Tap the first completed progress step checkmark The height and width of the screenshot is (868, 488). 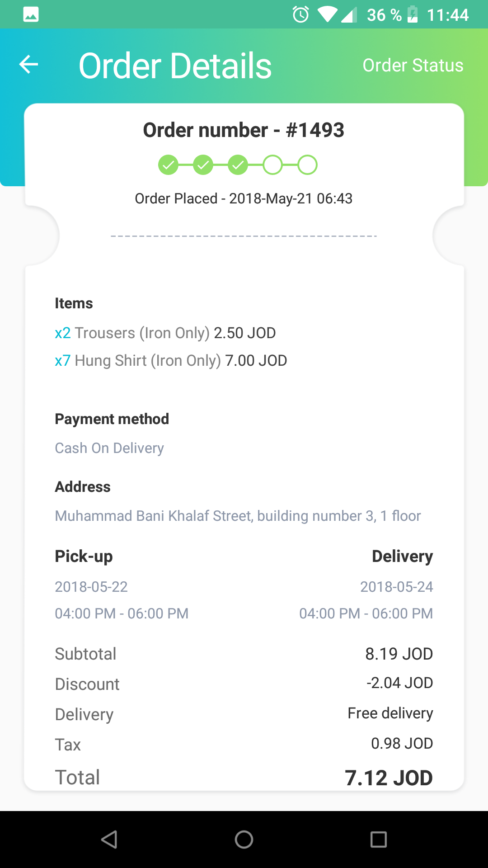point(168,165)
